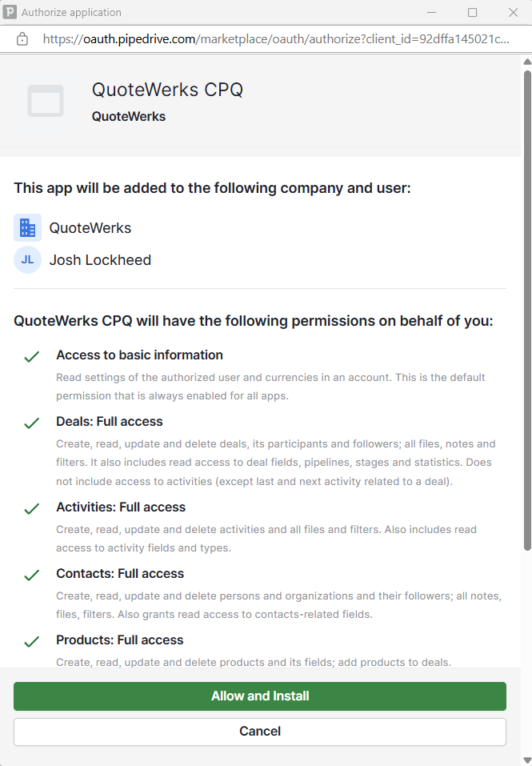532x766 pixels.
Task: Click the blue QuoteWerks company building icon
Action: tap(27, 228)
